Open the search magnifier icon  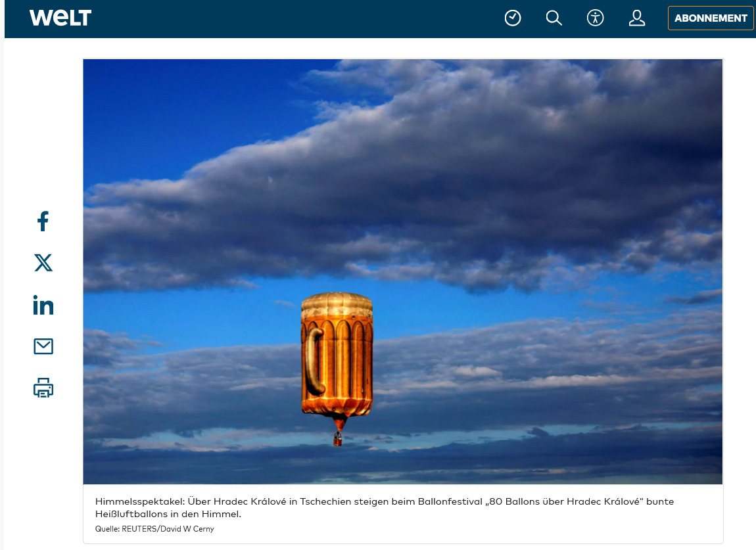point(554,18)
